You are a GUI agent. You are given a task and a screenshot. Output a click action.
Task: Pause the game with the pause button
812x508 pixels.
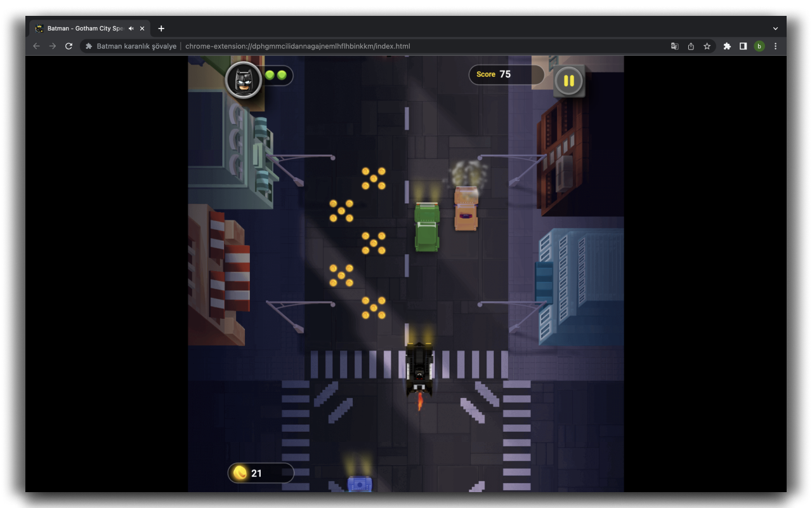(x=568, y=81)
